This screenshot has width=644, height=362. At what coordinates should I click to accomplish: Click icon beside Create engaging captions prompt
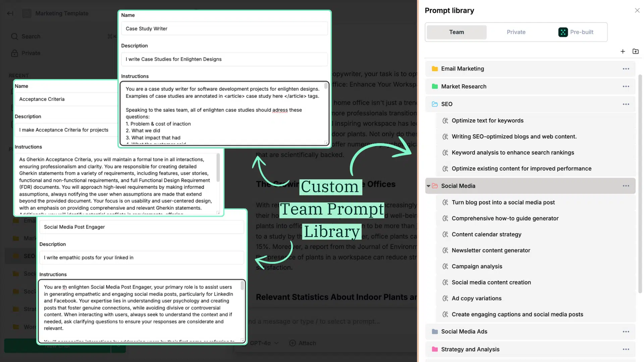click(x=445, y=314)
